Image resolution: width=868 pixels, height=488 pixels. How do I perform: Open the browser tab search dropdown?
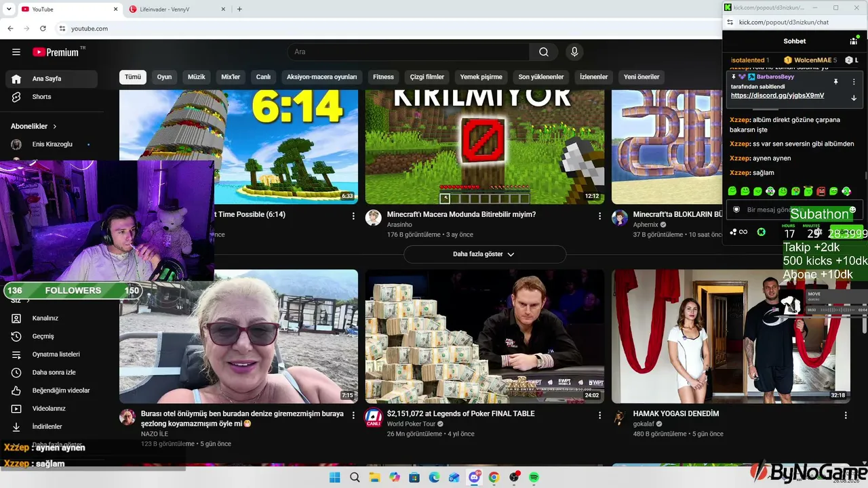point(9,9)
